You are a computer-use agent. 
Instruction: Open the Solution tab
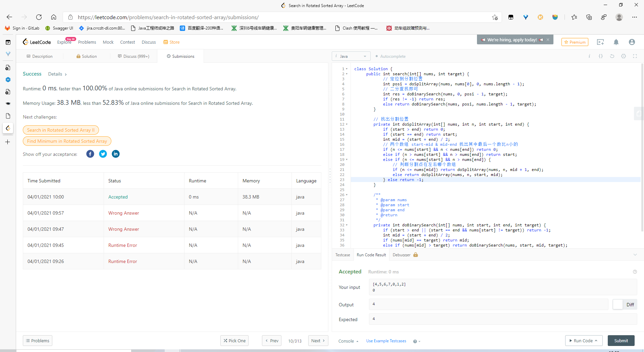tap(87, 56)
